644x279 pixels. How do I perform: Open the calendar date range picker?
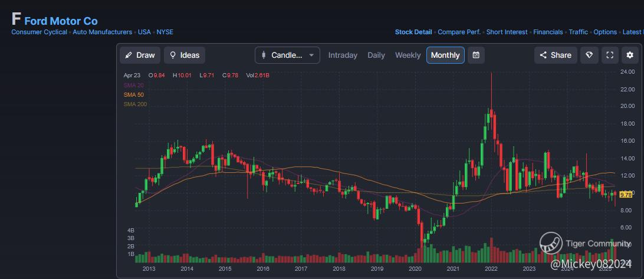coord(476,55)
